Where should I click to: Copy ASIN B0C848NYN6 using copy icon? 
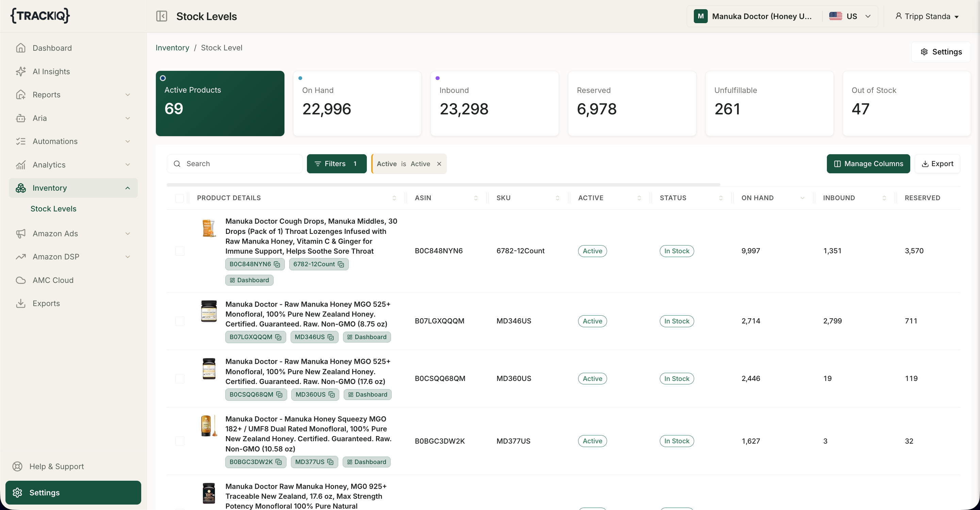277,264
